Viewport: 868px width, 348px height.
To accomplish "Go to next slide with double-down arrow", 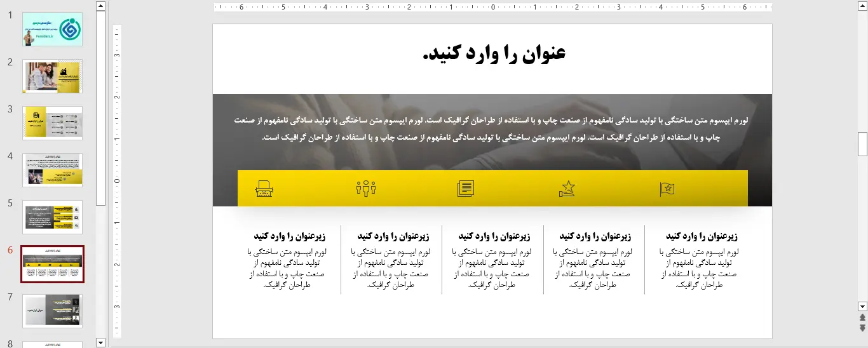I will point(862,328).
